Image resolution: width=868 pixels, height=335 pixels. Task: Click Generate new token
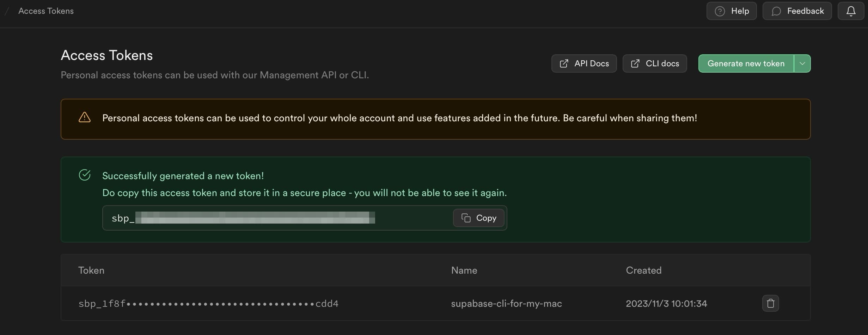coord(746,63)
